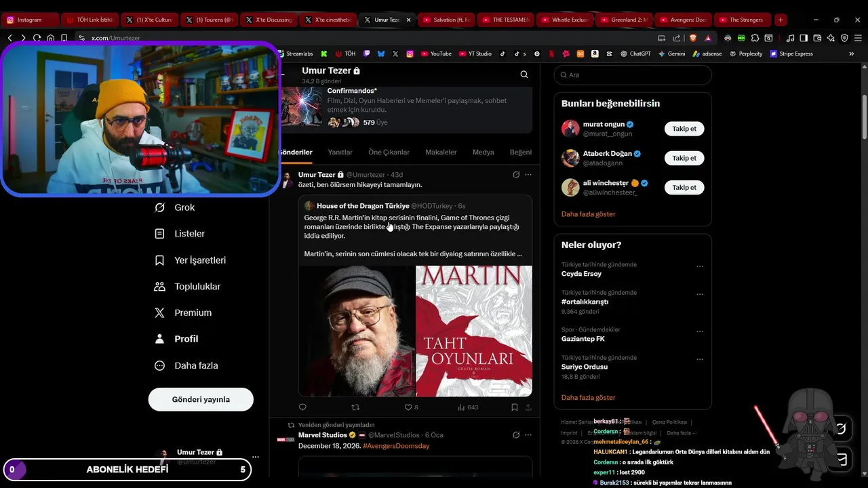Switch to the Salvation YouTube browser tab

pyautogui.click(x=446, y=20)
